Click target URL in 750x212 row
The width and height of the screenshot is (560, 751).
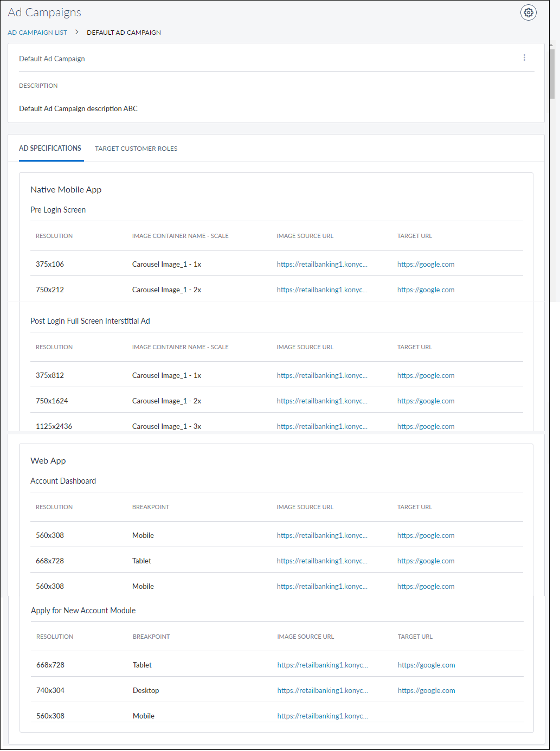(426, 290)
